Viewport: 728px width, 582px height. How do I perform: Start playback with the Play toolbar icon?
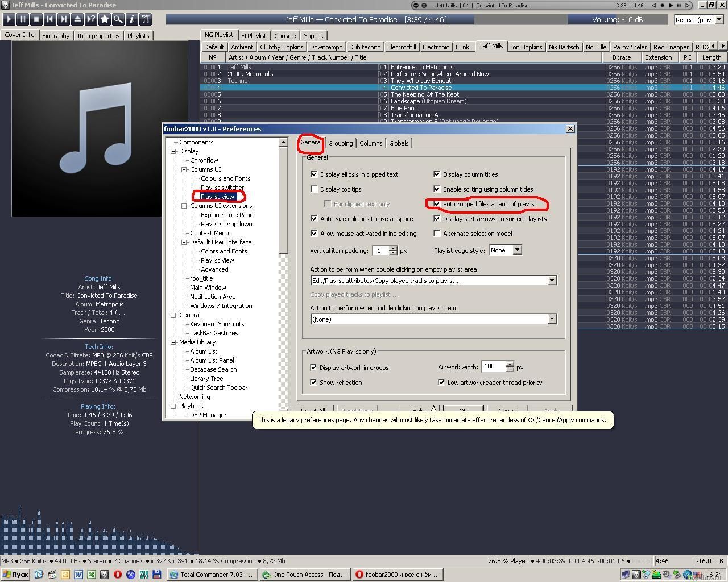tap(9, 19)
